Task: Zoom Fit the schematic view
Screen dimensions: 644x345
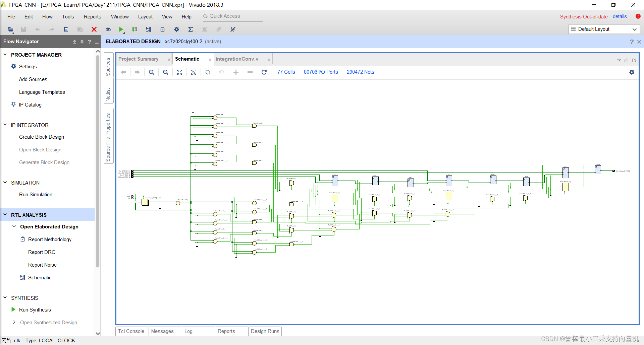Action: point(179,72)
